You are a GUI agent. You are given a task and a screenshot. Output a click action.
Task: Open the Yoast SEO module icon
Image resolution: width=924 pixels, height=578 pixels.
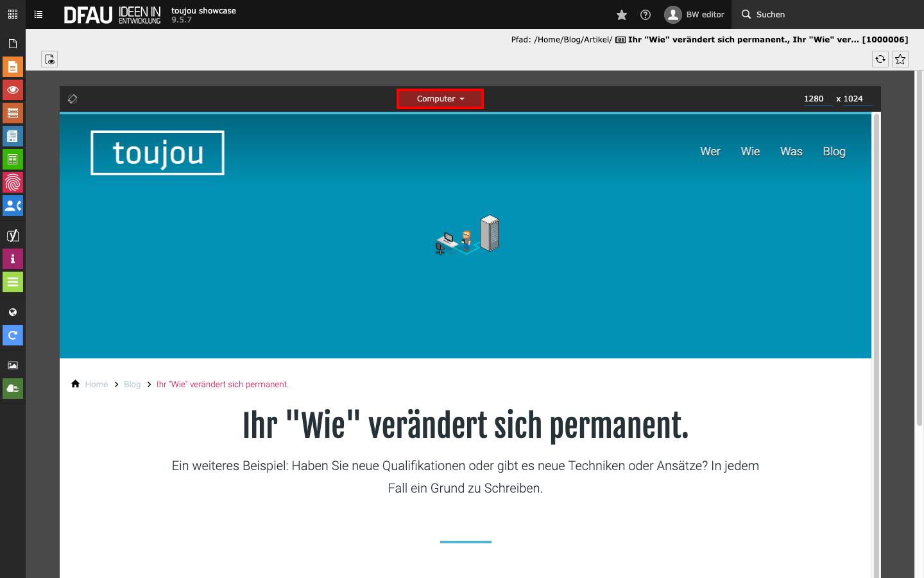(x=13, y=236)
